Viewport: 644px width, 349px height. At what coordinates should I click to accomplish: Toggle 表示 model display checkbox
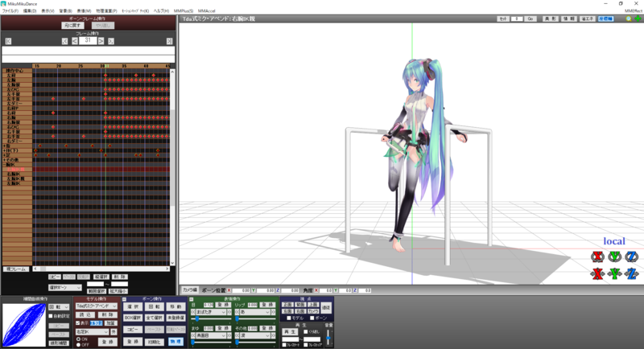[x=77, y=323]
